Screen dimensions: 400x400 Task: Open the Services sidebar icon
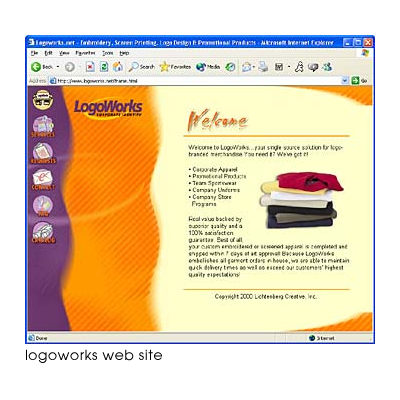click(43, 127)
